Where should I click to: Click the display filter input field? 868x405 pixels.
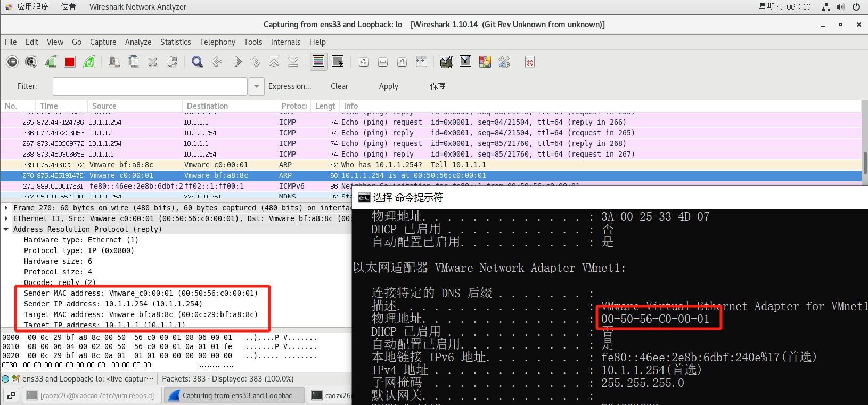[150, 86]
